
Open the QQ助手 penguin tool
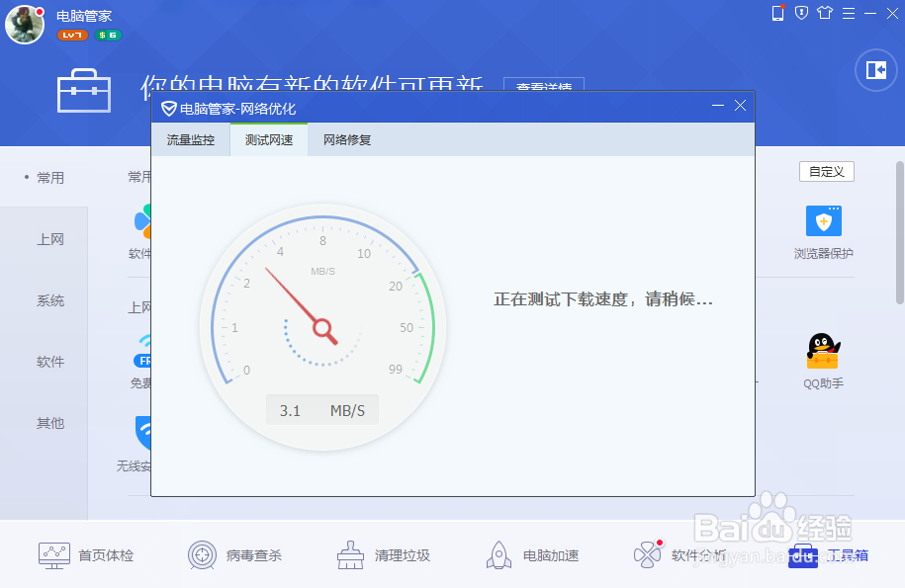[824, 351]
